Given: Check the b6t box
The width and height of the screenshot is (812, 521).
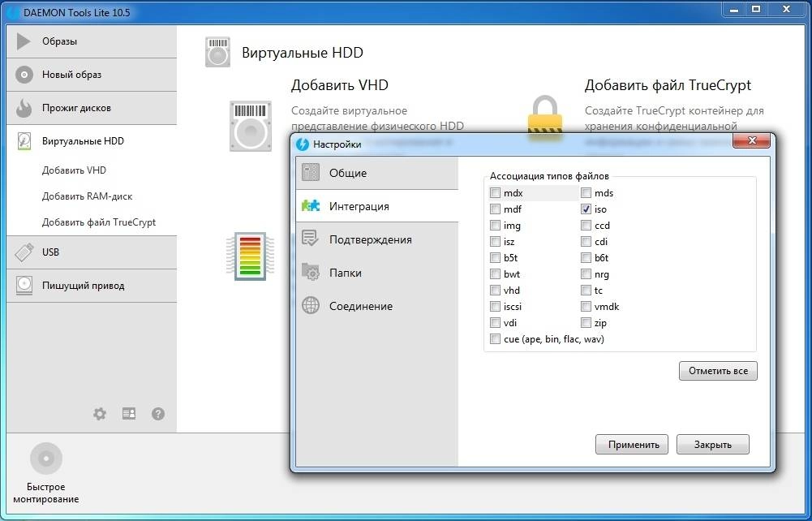Looking at the screenshot, I should tap(586, 258).
